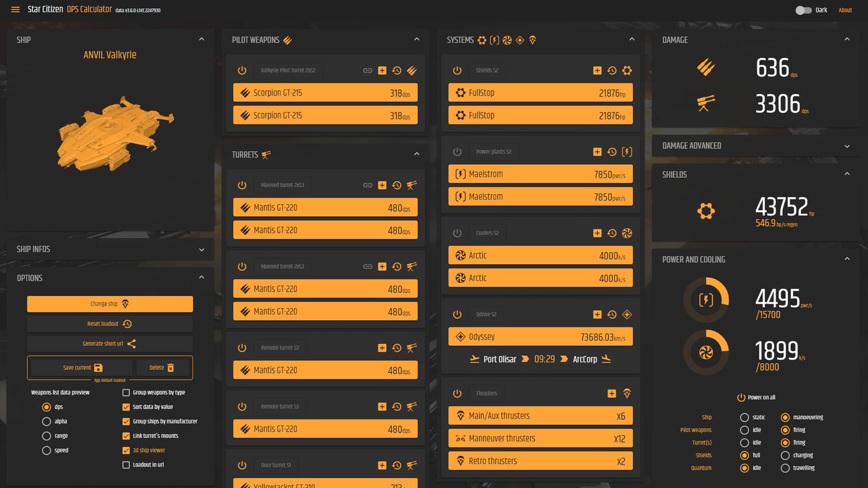Image resolution: width=868 pixels, height=488 pixels.
Task: Click the 3D Valkyrie ship model
Action: click(x=115, y=134)
